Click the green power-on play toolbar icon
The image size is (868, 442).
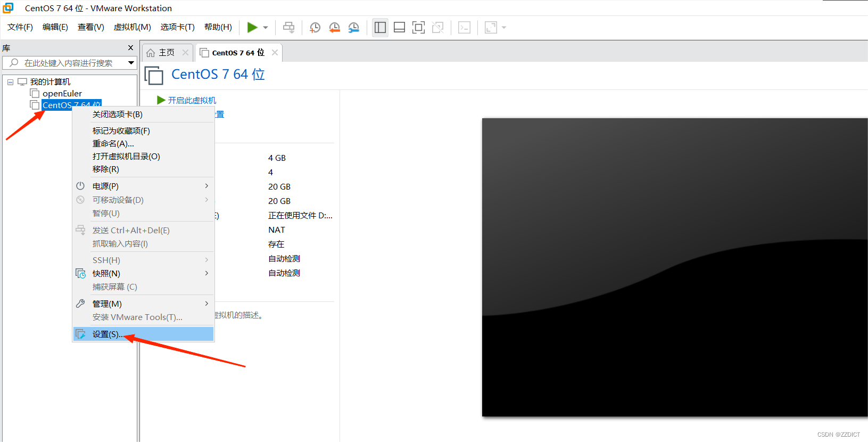(252, 27)
